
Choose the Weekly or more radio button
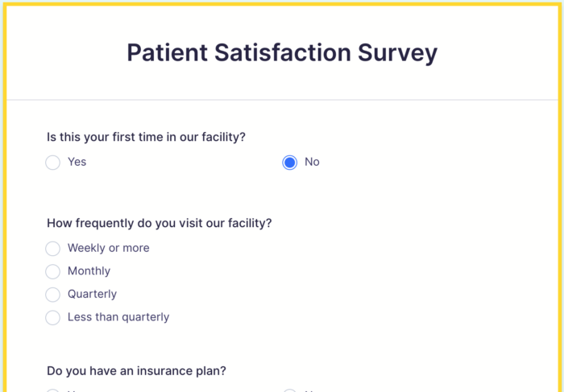(53, 249)
